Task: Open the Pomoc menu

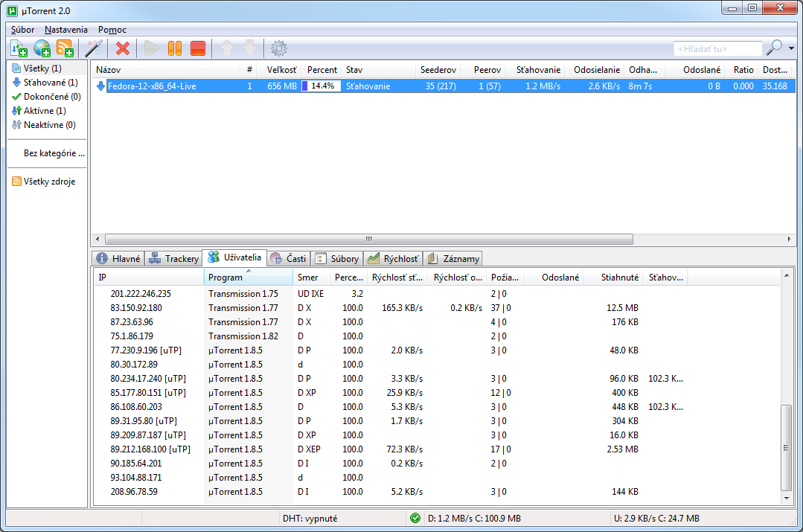Action: click(112, 30)
